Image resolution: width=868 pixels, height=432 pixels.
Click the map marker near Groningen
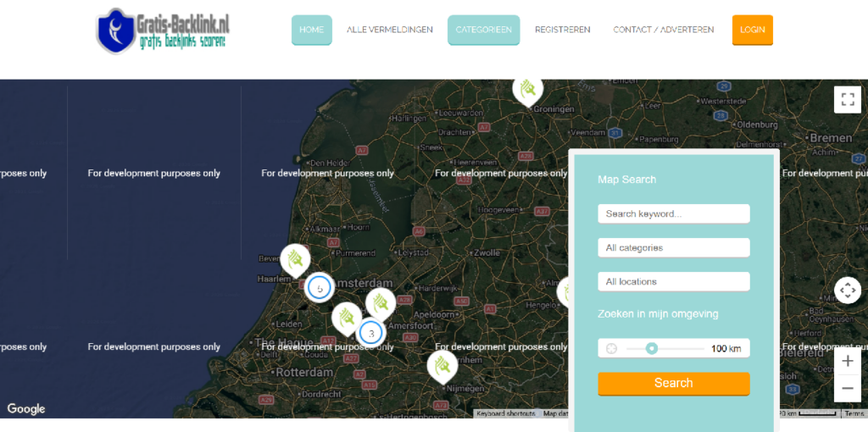[x=527, y=88]
